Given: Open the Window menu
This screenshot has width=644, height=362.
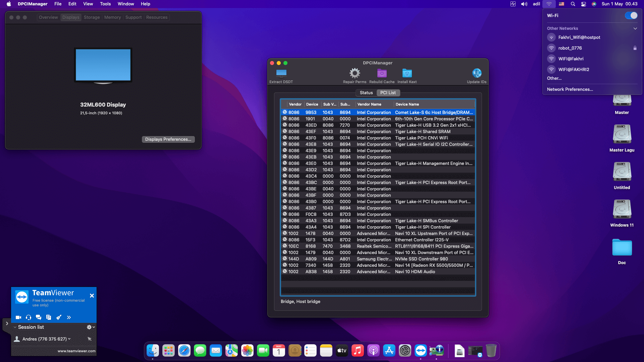Looking at the screenshot, I should pyautogui.click(x=126, y=4).
